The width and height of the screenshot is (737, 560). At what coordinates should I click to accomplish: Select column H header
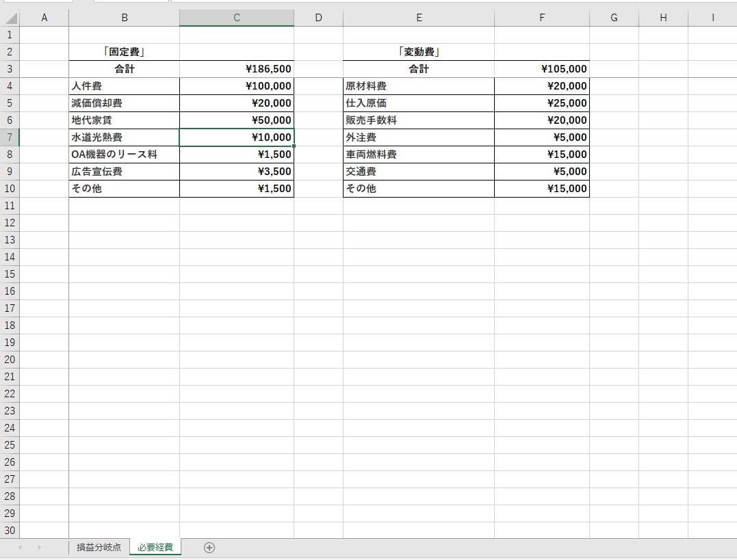coord(663,18)
